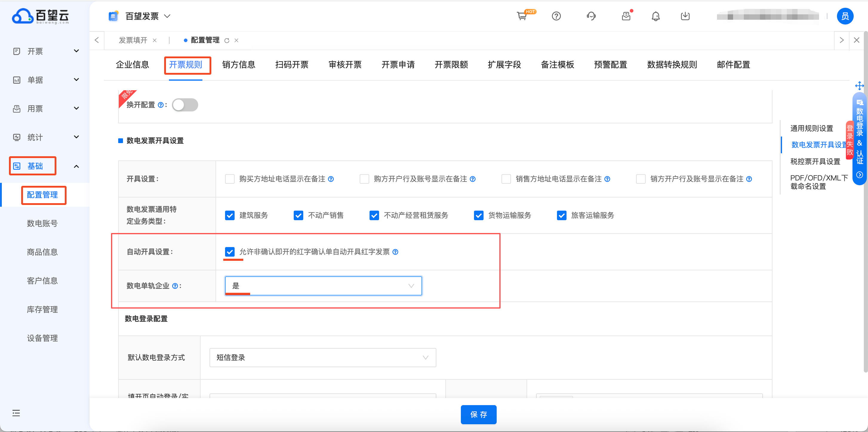Uncheck the 建筑服务 checkbox
Image resolution: width=868 pixels, height=432 pixels.
[x=230, y=215]
